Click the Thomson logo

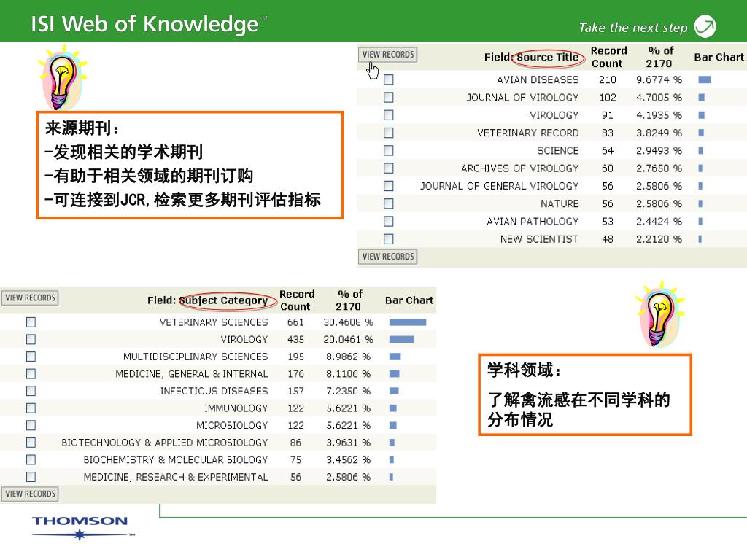point(83,527)
